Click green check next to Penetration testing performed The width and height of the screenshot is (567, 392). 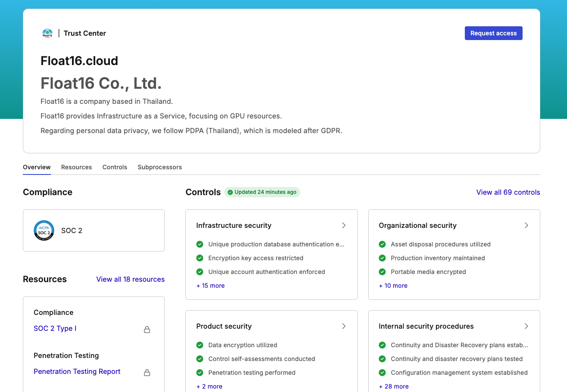pos(200,373)
